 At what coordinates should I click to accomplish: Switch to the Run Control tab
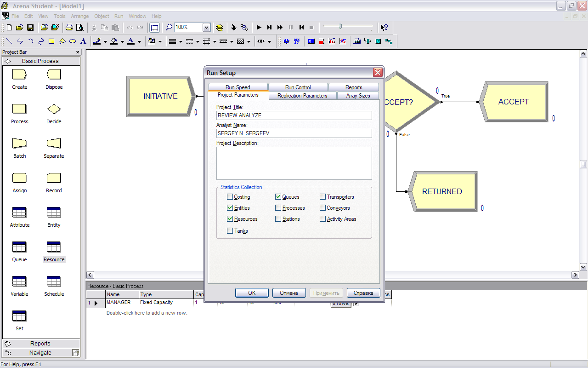click(x=298, y=87)
